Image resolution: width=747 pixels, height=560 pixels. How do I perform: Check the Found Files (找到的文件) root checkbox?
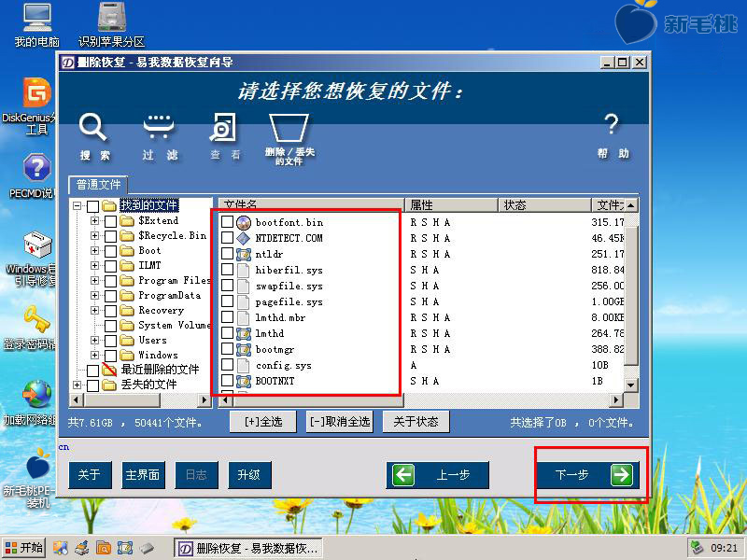point(92,206)
